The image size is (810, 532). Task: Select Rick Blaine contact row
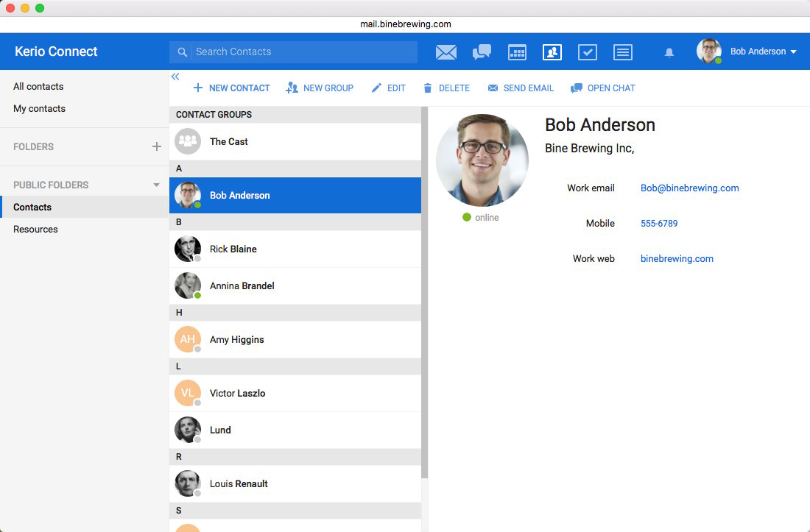pos(295,249)
